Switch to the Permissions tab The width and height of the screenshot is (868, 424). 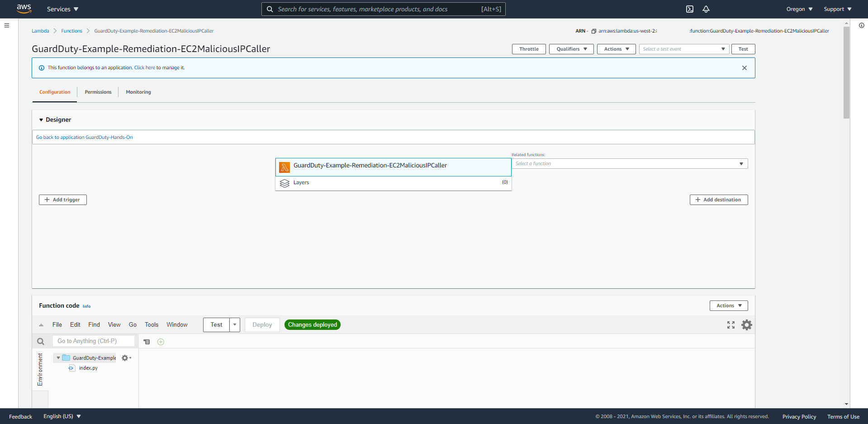click(x=98, y=92)
